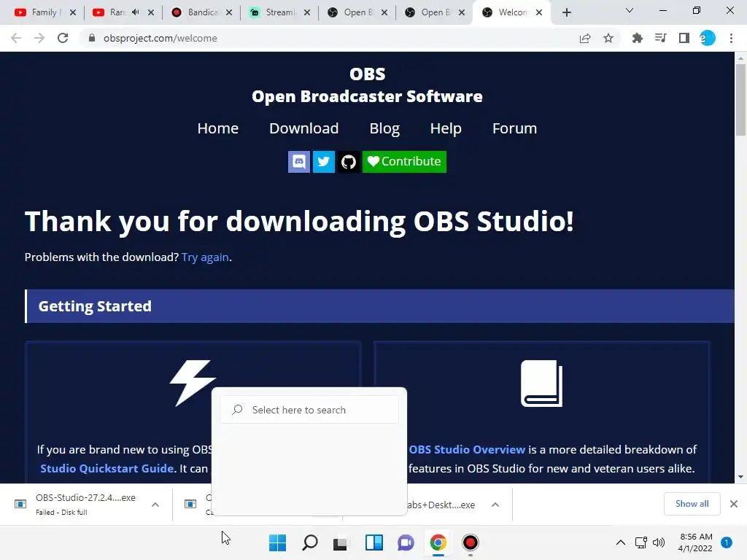The width and height of the screenshot is (747, 560).
Task: Click the book overview icon
Action: tap(542, 384)
